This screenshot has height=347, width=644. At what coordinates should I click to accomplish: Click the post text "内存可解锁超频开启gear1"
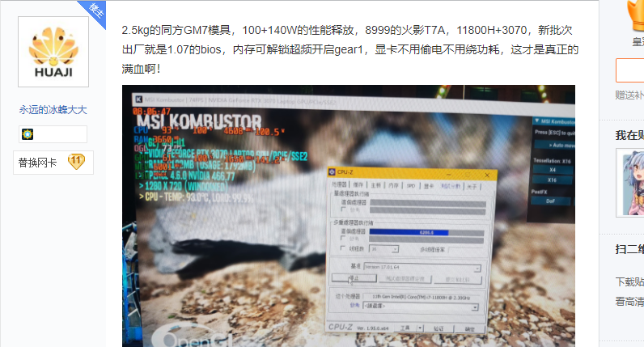pyautogui.click(x=298, y=49)
